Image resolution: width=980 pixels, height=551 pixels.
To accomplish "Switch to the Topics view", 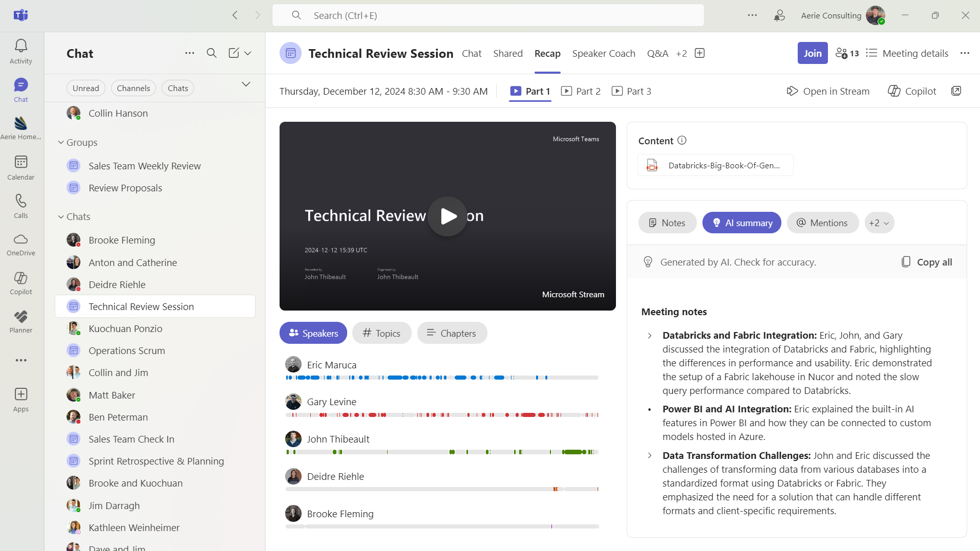I will click(x=381, y=333).
